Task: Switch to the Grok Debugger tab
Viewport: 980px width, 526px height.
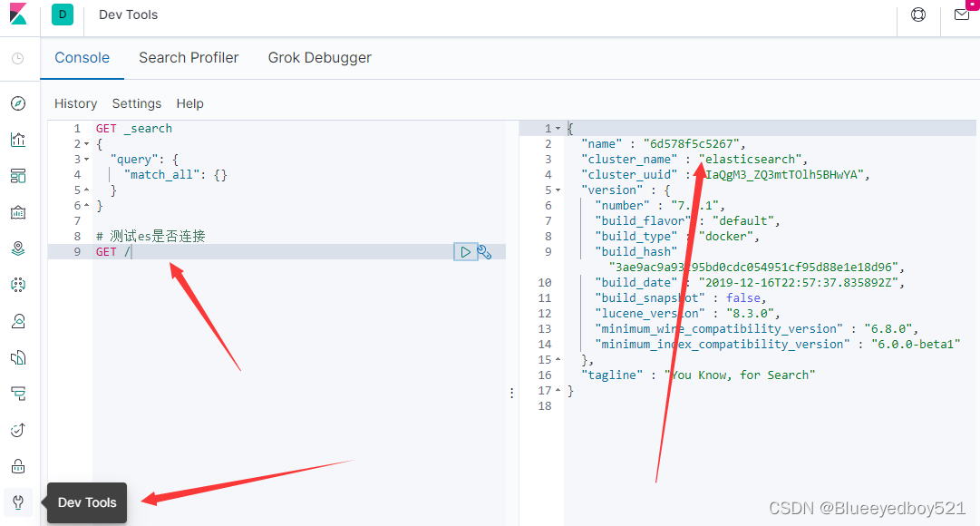Action: [x=319, y=57]
